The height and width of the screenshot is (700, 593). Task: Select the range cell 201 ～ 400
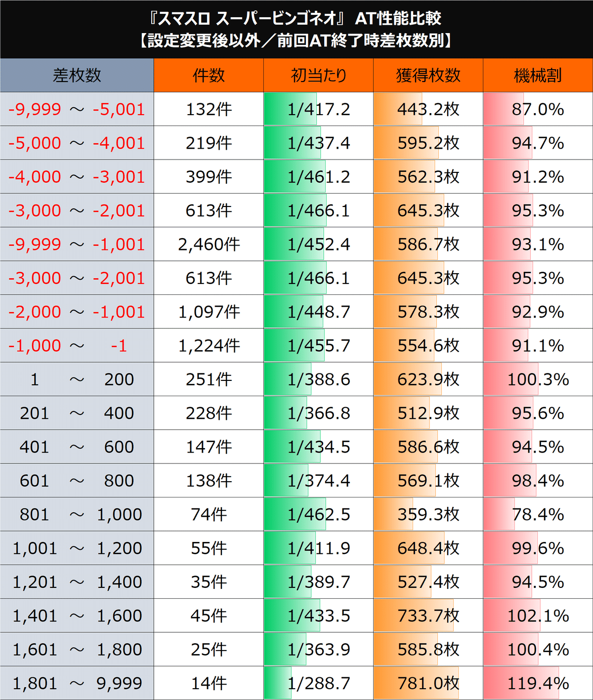tap(77, 413)
